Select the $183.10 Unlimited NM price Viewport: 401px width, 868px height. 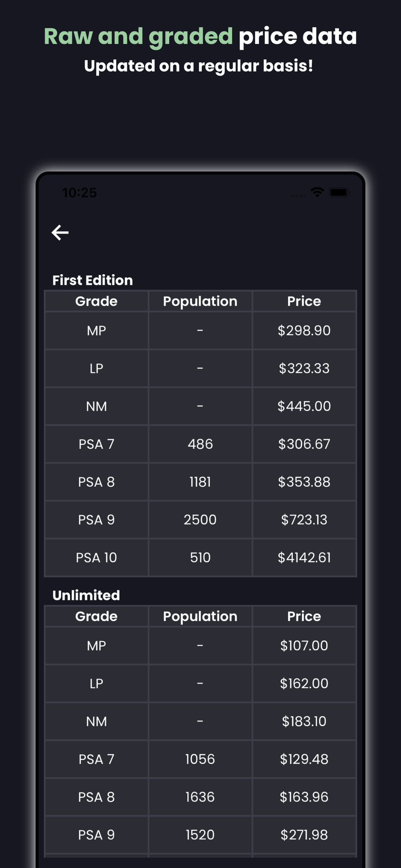(x=304, y=721)
